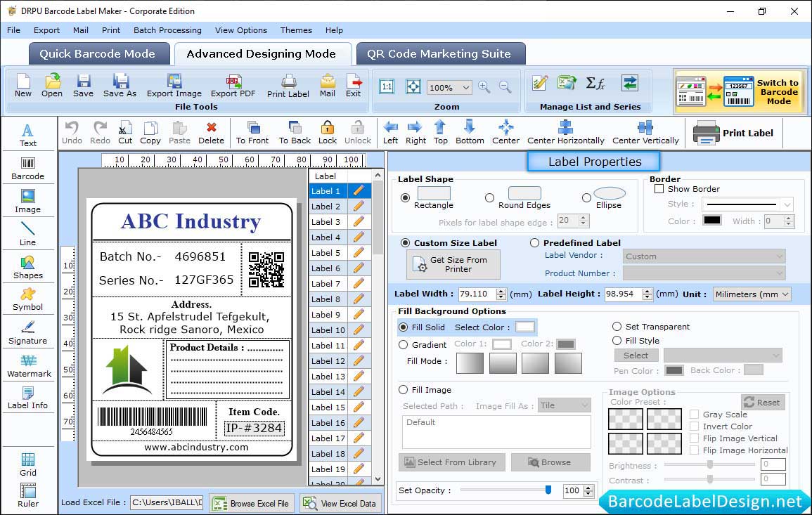Click Switch to Barcode Mode button
The image size is (812, 515).
point(740,91)
